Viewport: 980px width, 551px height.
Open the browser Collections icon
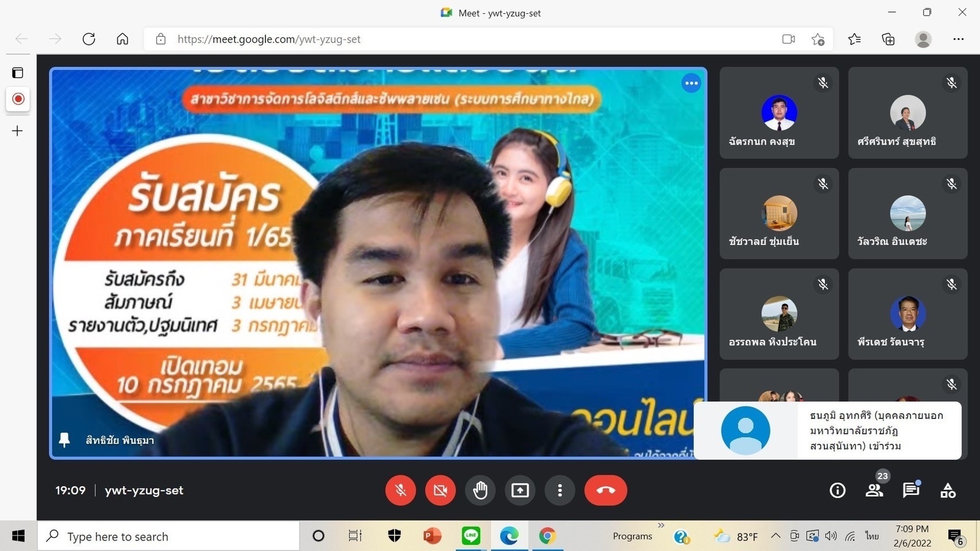pos(888,39)
